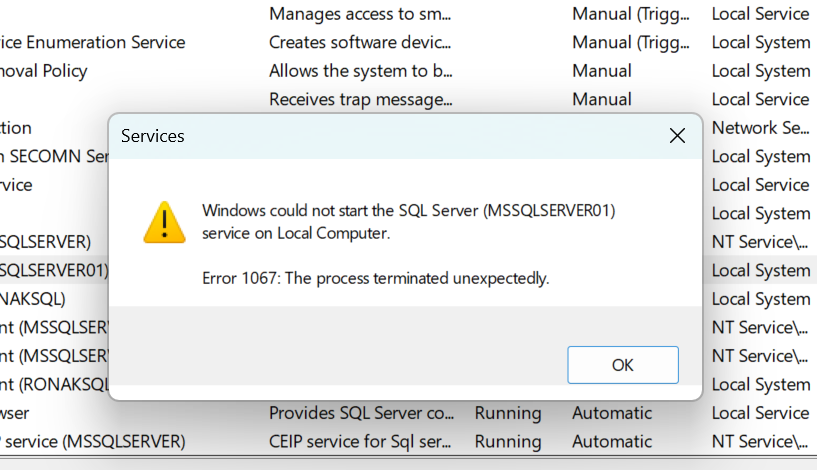Viewport: 817px width, 470px height.
Task: Click Running status of CEIP service
Action: point(508,442)
